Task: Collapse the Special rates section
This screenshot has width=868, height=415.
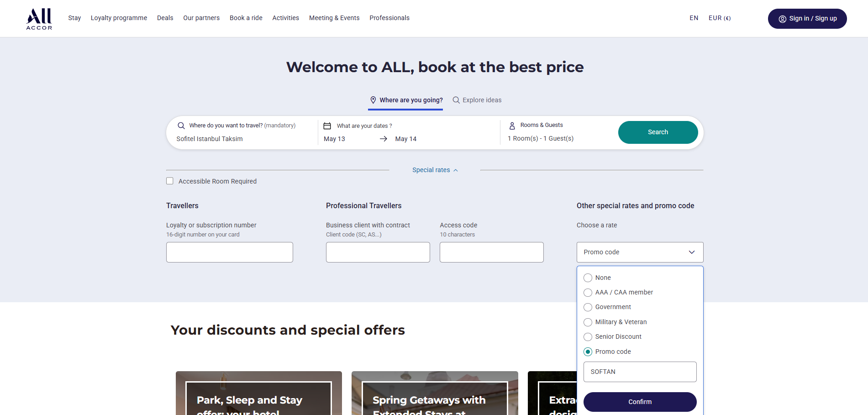Action: 435,170
